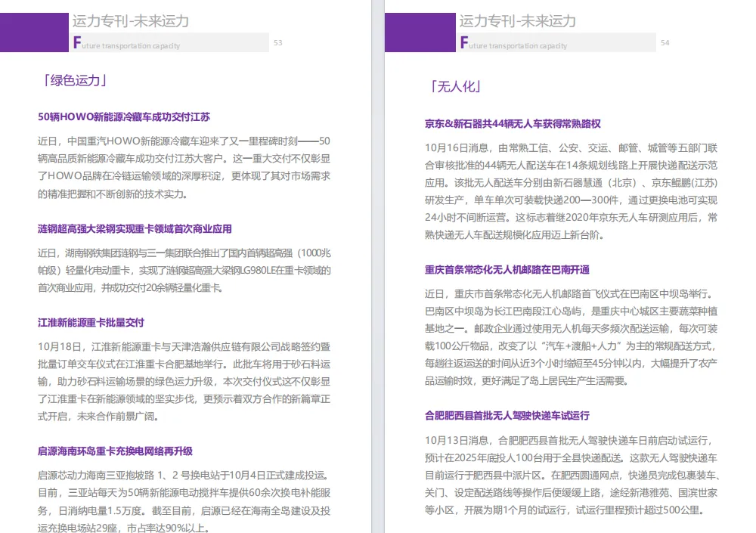Click line '式开启，未来合作前景广阔。'
756x533 pixels.
click(x=99, y=417)
